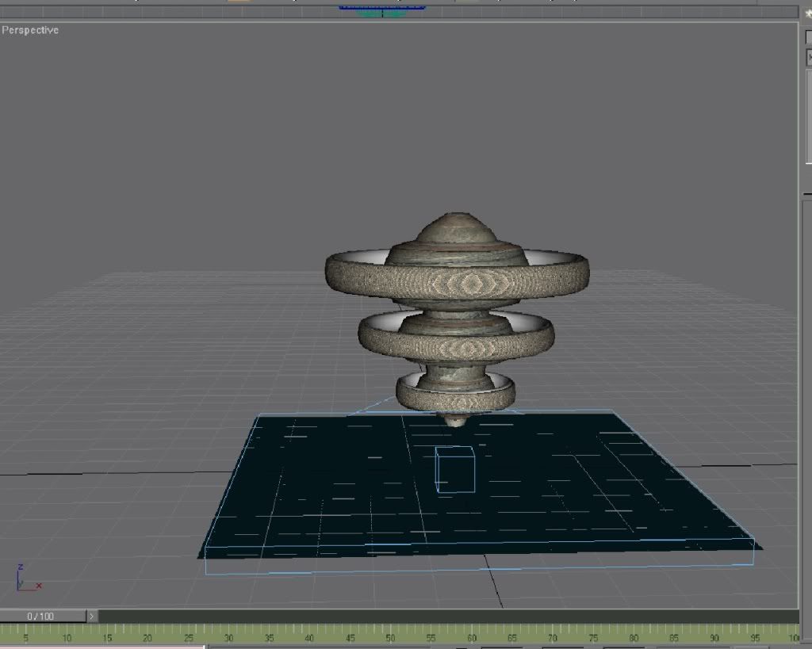The height and width of the screenshot is (649, 812).
Task: Click the pointed tip of the top
Action: pos(454,420)
